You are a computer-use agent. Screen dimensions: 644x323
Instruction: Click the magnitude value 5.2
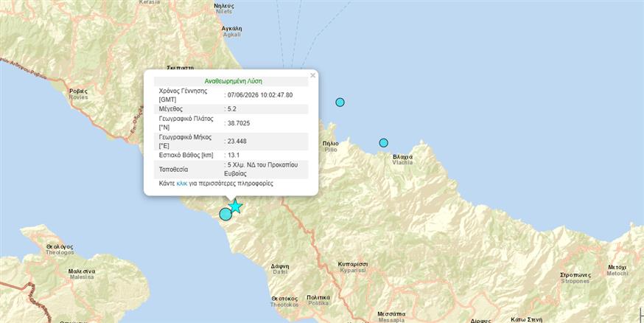tap(232, 109)
